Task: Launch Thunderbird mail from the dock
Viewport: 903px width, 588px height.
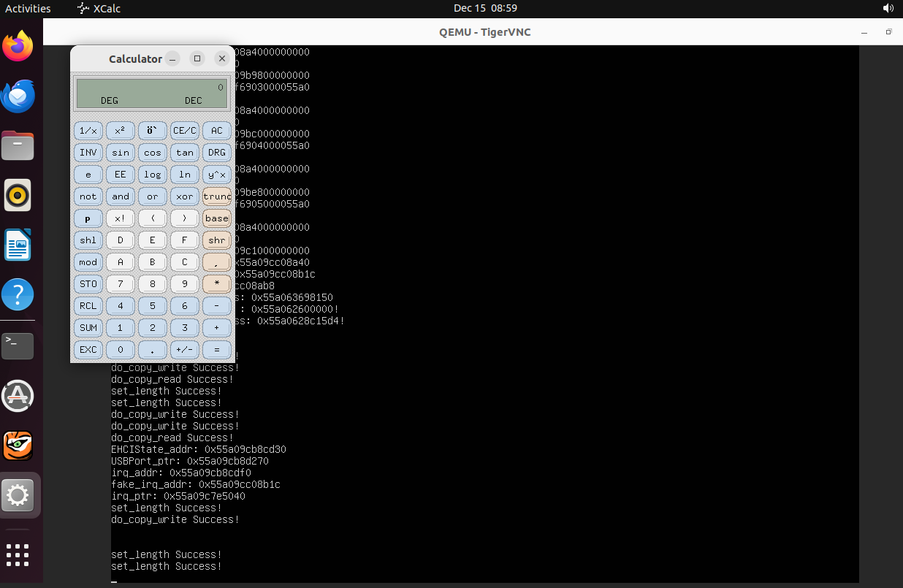Action: tap(18, 96)
